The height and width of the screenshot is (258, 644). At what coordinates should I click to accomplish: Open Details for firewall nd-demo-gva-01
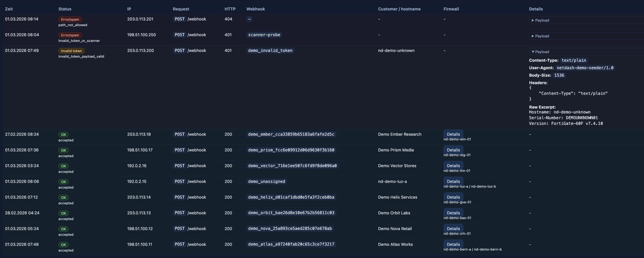coord(453,197)
